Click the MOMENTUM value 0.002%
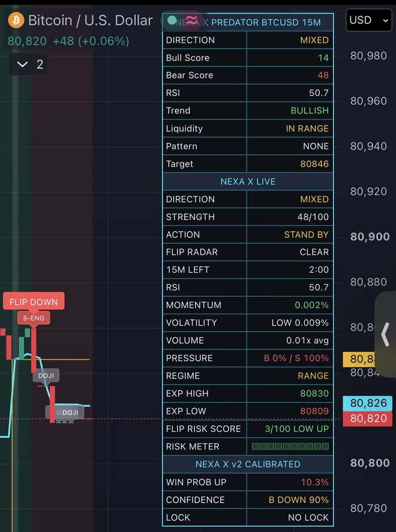The width and height of the screenshot is (396, 532). pyautogui.click(x=311, y=305)
